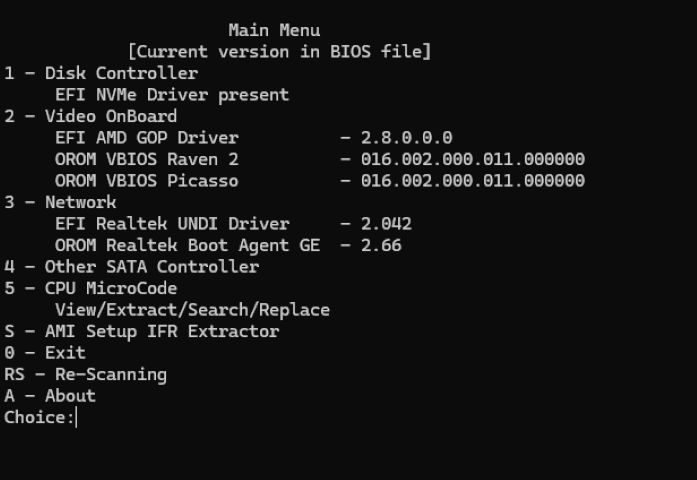Click the EFI AMD GOP Driver line

(147, 138)
